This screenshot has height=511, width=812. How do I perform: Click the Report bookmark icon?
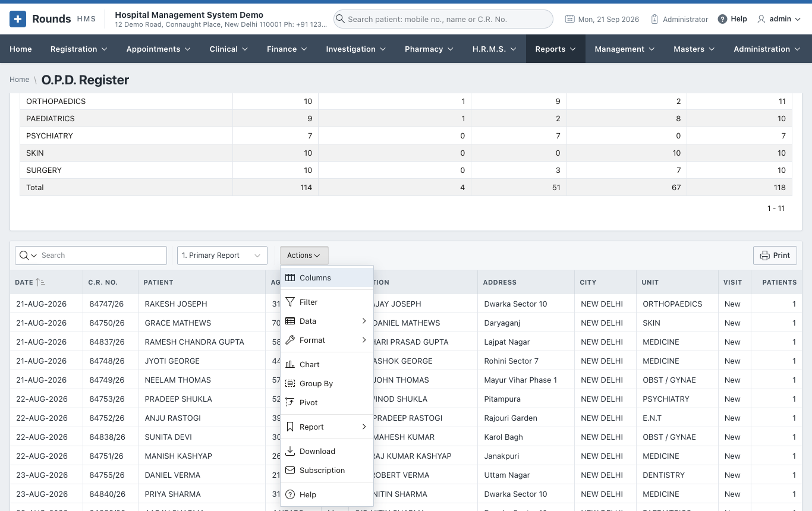(x=290, y=427)
